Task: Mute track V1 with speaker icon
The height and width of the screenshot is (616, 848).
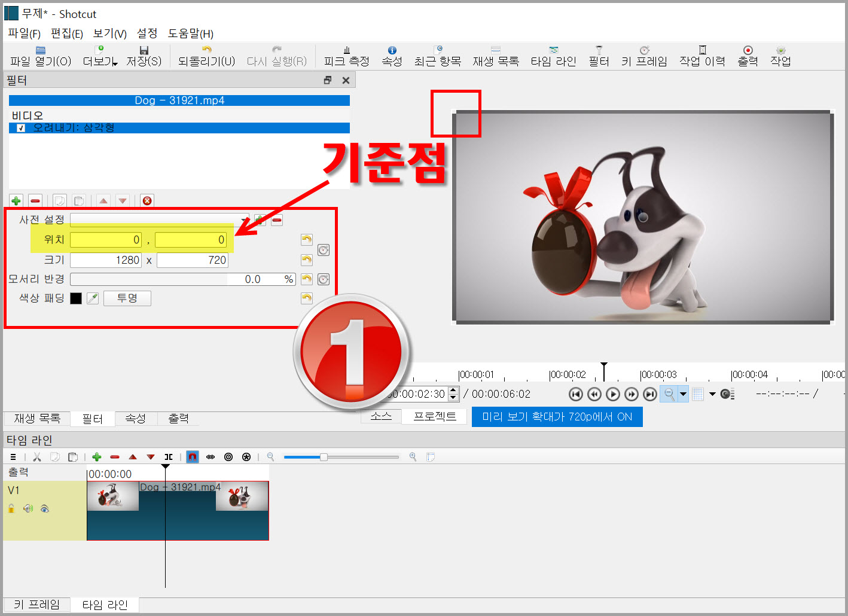Action: tap(28, 508)
